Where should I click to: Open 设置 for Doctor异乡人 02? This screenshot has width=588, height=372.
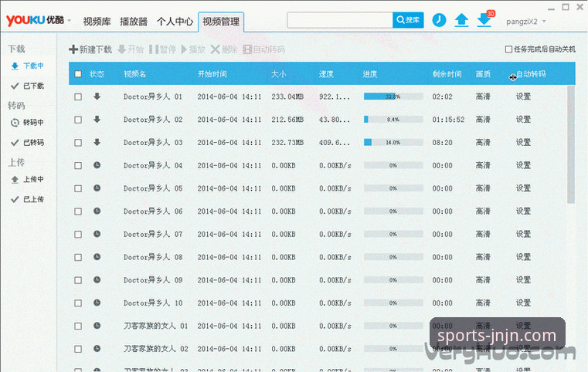coord(523,120)
